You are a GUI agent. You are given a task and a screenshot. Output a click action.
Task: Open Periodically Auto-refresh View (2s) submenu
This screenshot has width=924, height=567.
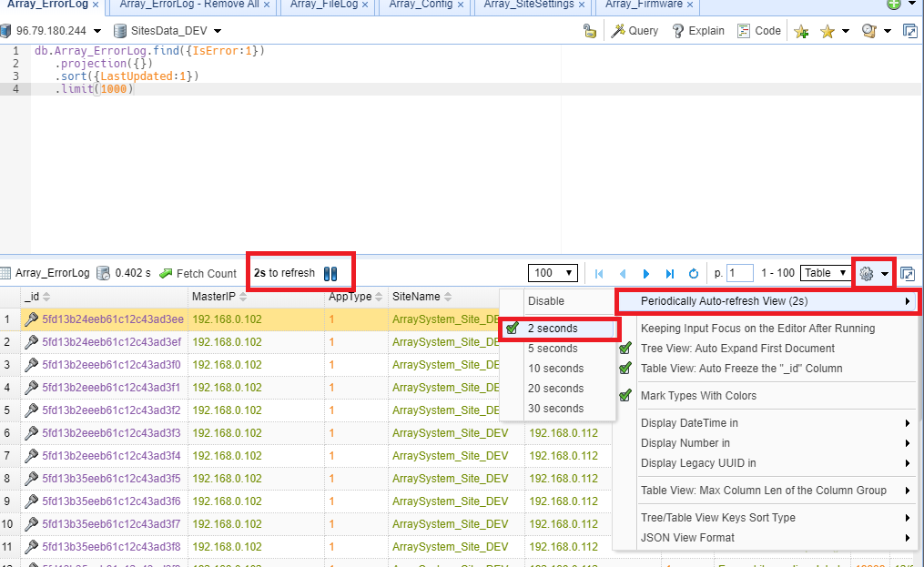(767, 301)
